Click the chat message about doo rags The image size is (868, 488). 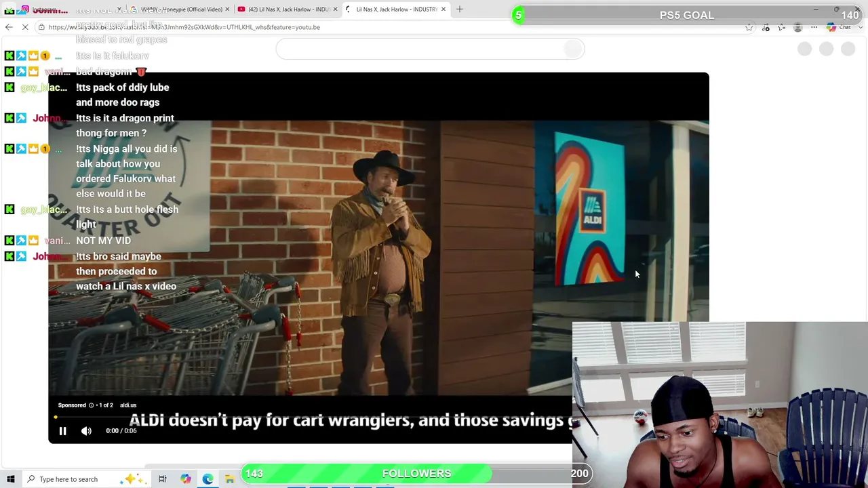pyautogui.click(x=122, y=95)
